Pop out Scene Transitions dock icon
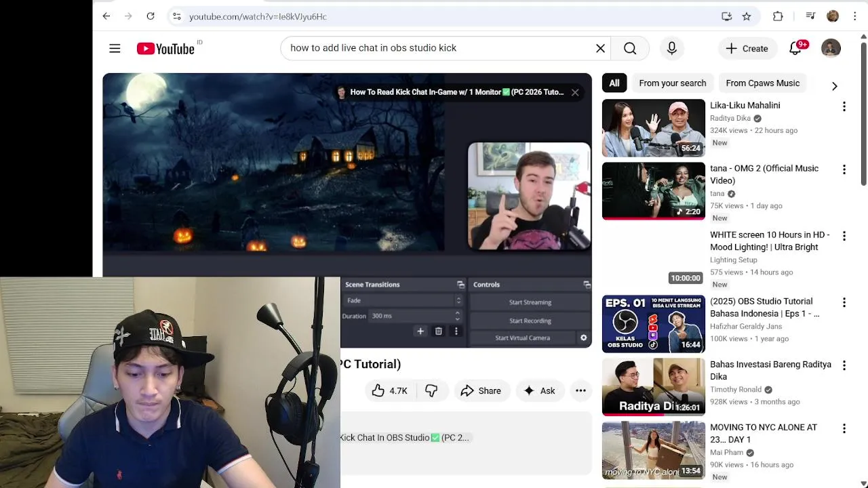 (460, 285)
